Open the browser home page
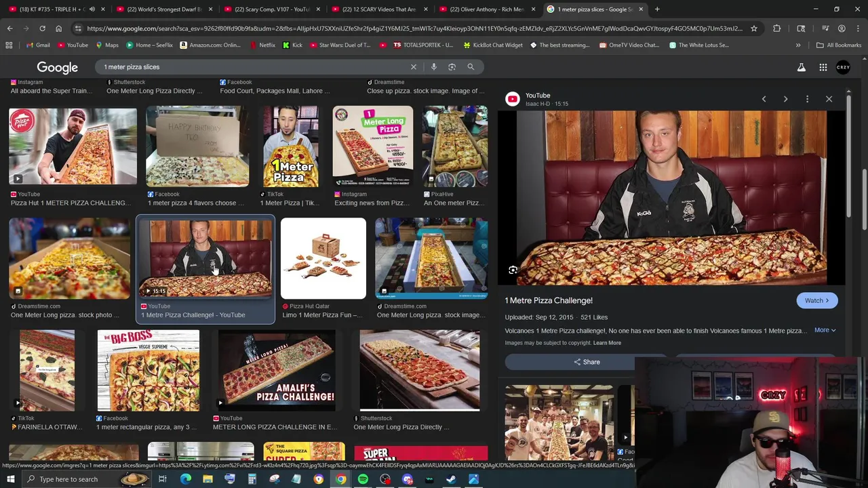Screen dimensions: 868x488 tap(58, 28)
